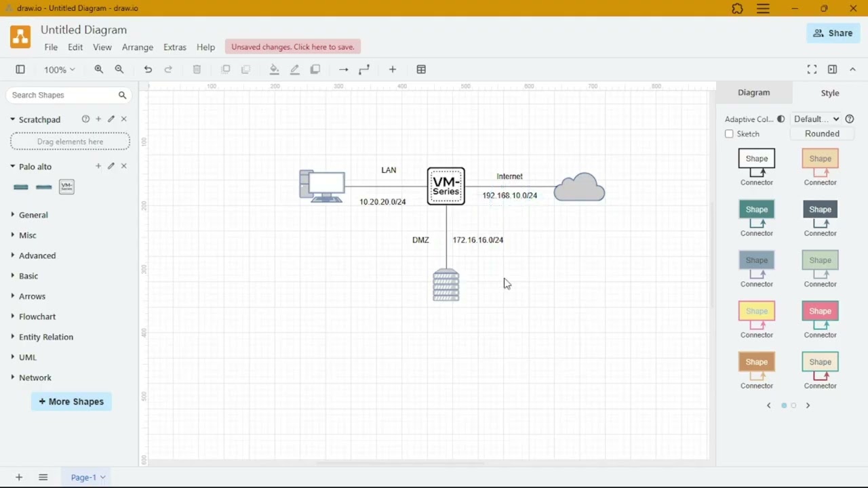Insert a new page with plus icon
The image size is (868, 488).
coord(19,477)
